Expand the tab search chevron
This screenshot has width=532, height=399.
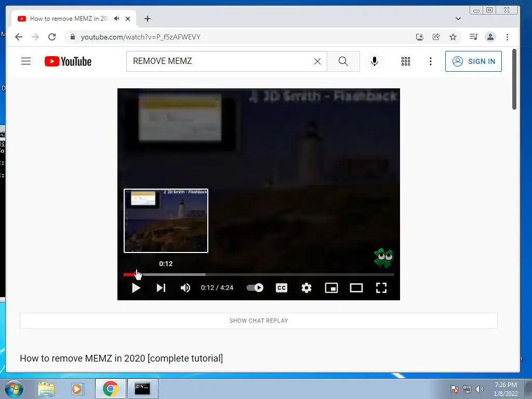click(x=458, y=19)
